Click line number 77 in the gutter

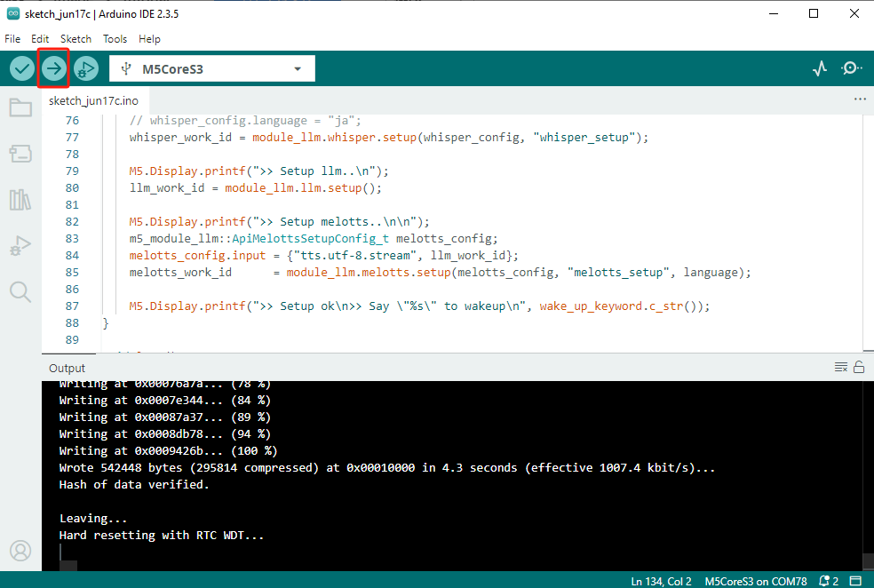[x=72, y=137]
